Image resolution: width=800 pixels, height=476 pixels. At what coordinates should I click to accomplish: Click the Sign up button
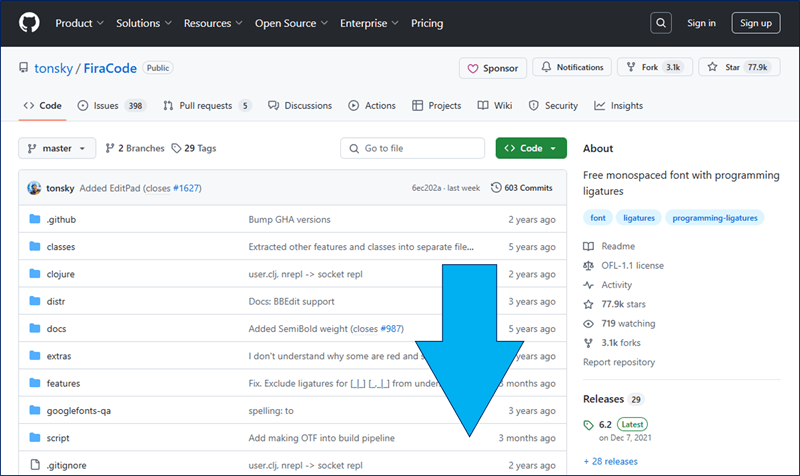[756, 23]
